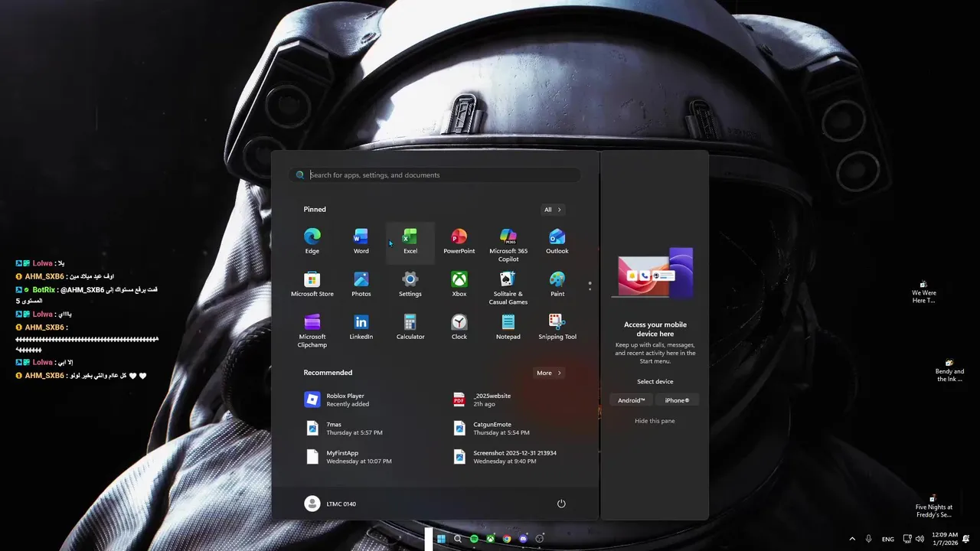Open the Clock app
This screenshot has width=980, height=551.
click(459, 327)
